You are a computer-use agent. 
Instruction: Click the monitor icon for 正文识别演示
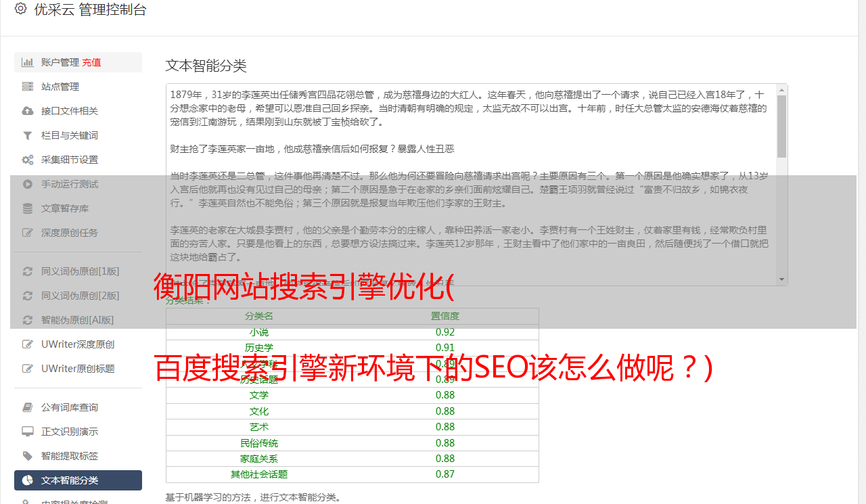click(x=28, y=432)
